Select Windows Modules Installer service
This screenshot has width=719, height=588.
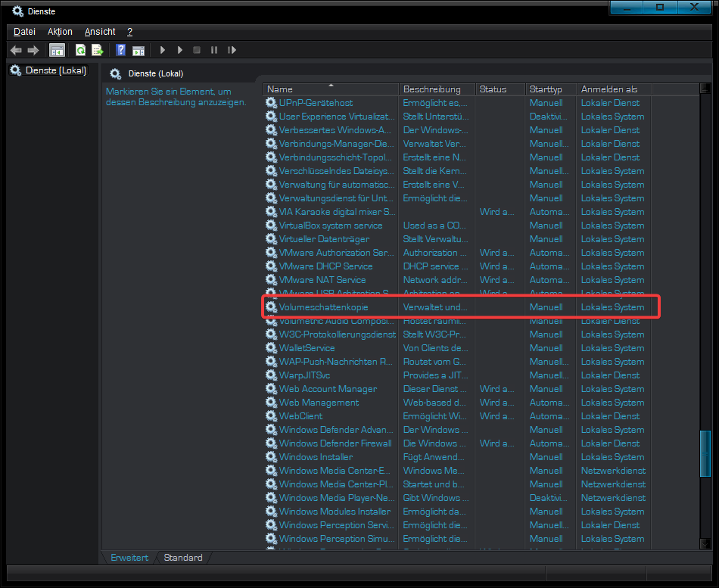(459, 512)
